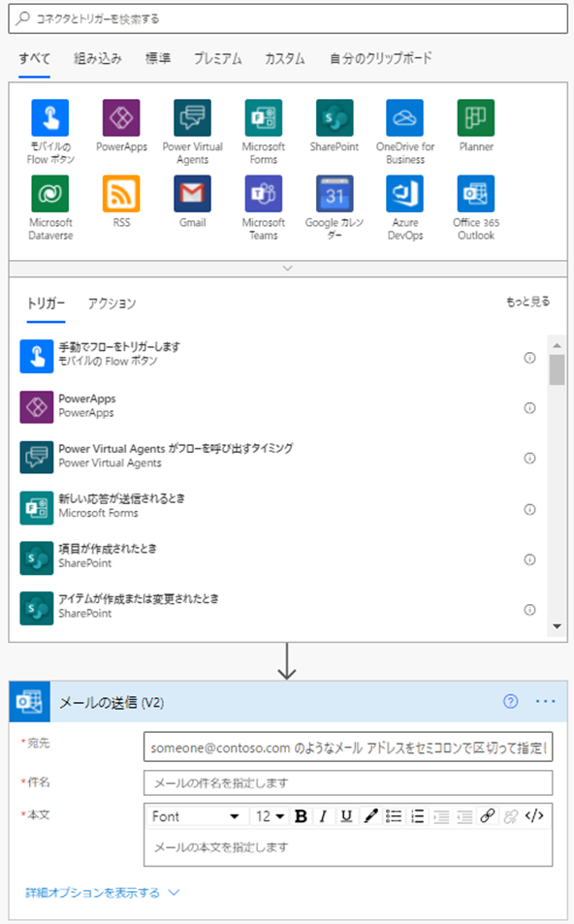
Task: Open the Font dropdown in body editor
Action: 196,816
